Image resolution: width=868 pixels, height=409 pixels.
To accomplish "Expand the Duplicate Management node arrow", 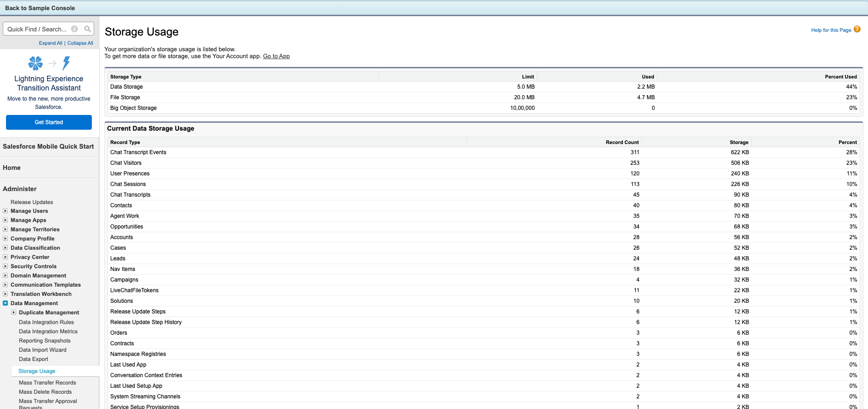I will pyautogui.click(x=14, y=313).
